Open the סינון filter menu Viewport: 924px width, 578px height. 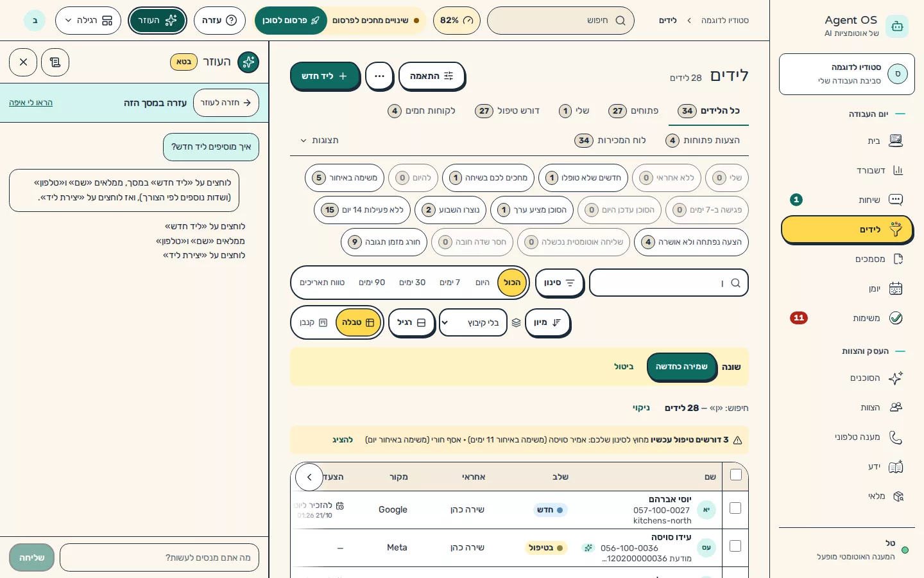click(x=560, y=283)
